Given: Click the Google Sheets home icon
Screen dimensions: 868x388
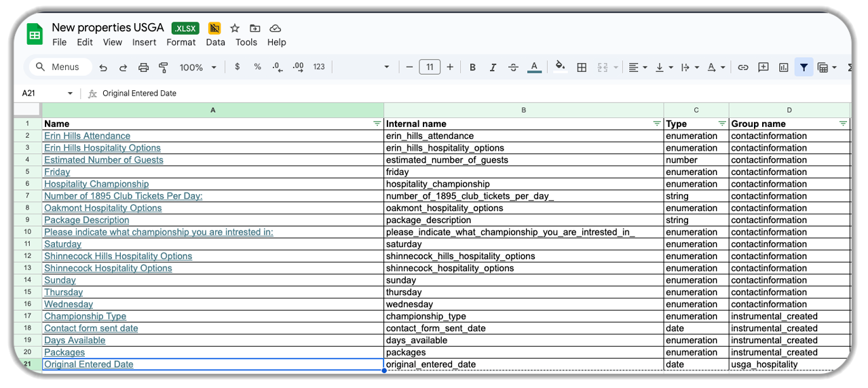Looking at the screenshot, I should point(35,34).
